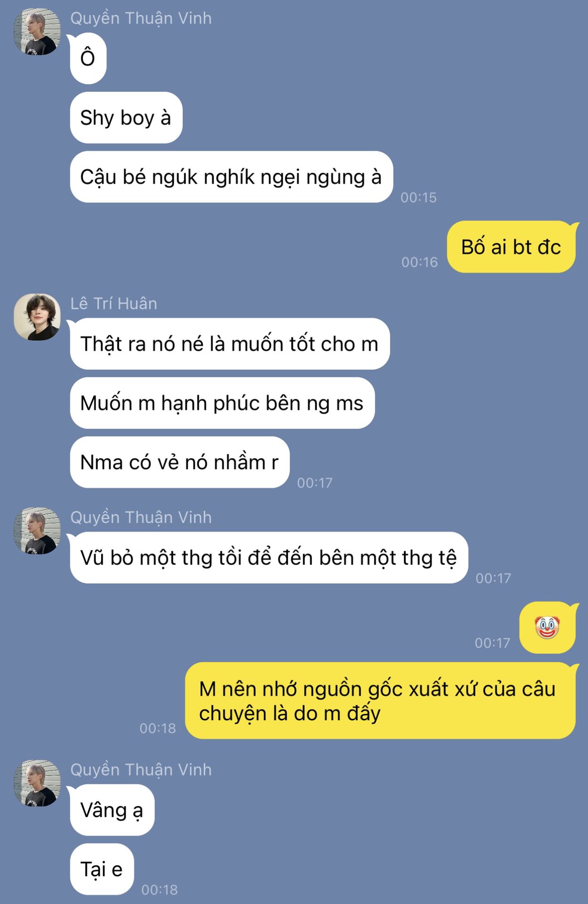Select the yellow 'Bố ai bt đc' message
Screen dimensions: 588x904
pos(511,247)
